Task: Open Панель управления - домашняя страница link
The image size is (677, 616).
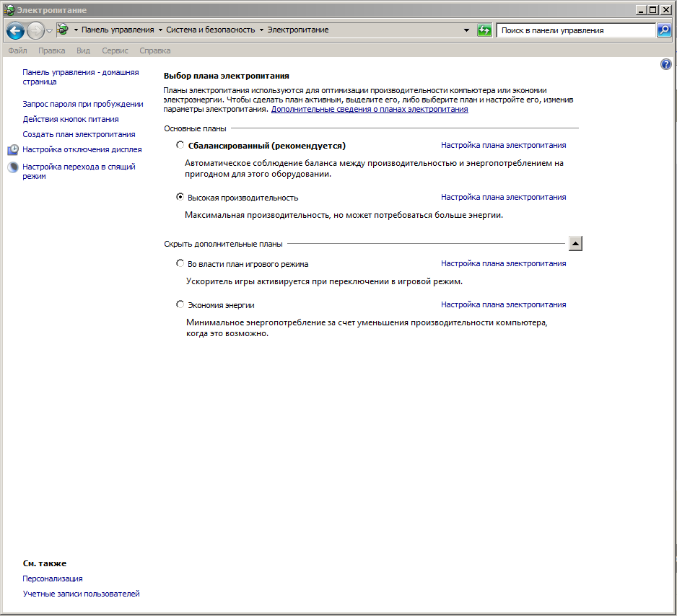Action: coord(81,76)
